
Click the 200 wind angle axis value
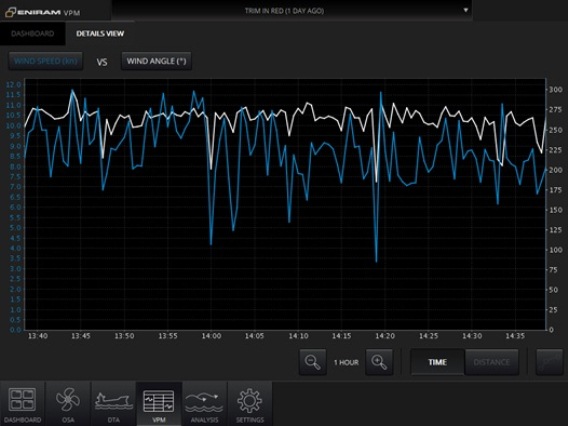556,170
